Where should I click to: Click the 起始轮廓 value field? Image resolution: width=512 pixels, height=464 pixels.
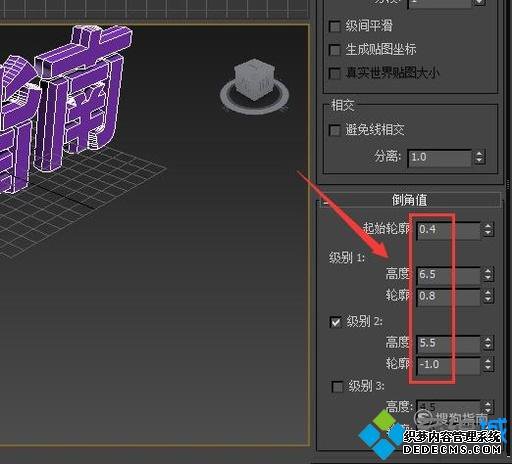point(449,230)
